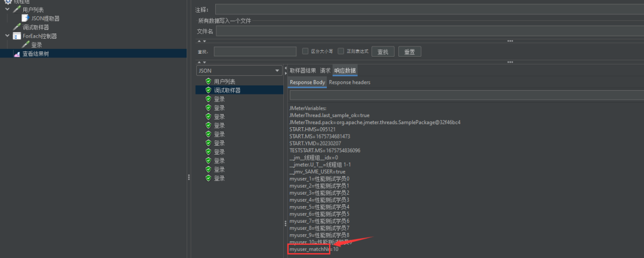This screenshot has height=258, width=644.
Task: Click the 查找 search text field
Action: [255, 51]
